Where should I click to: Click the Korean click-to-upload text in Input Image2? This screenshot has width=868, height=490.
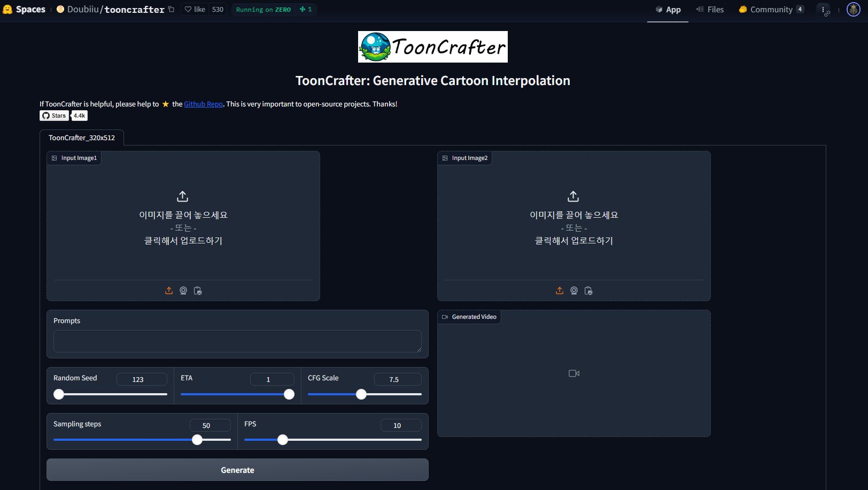574,241
